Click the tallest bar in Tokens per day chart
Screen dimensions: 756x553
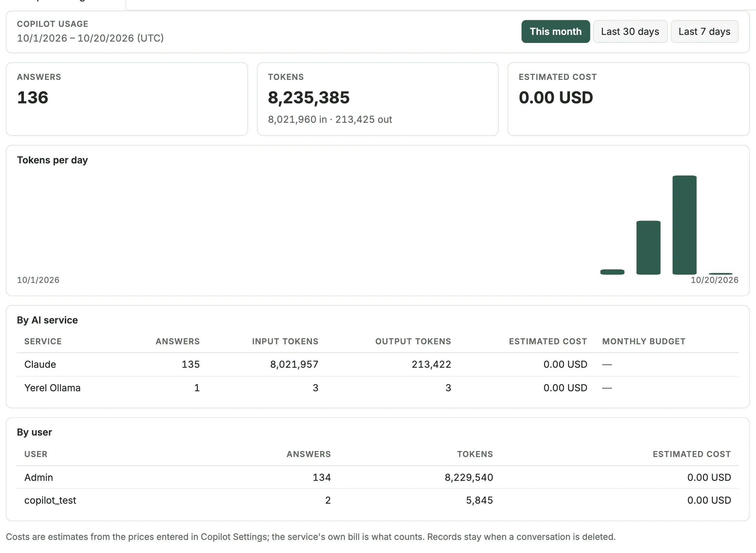[684, 225]
